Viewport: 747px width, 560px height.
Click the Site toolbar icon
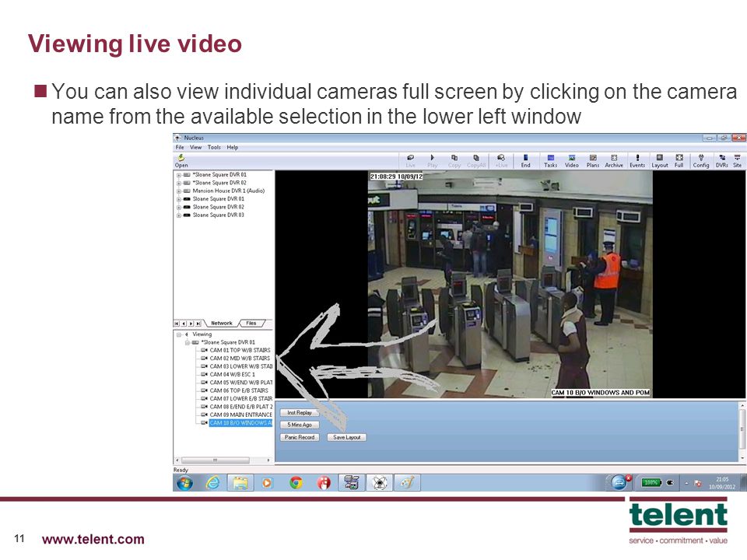tap(737, 161)
